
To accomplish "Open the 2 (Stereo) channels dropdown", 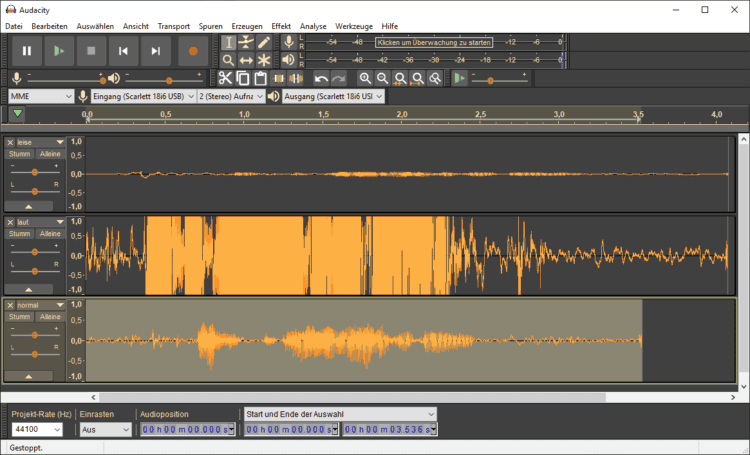I will pyautogui.click(x=231, y=96).
